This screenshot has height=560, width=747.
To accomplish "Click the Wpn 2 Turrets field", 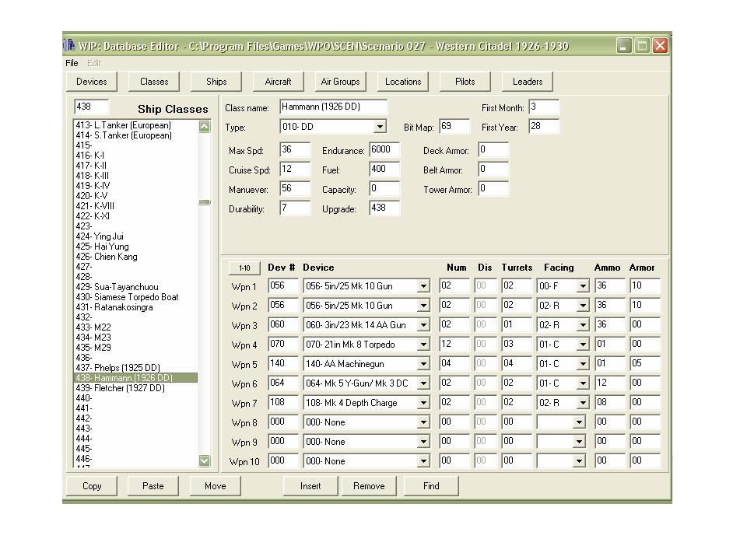I will (x=517, y=305).
